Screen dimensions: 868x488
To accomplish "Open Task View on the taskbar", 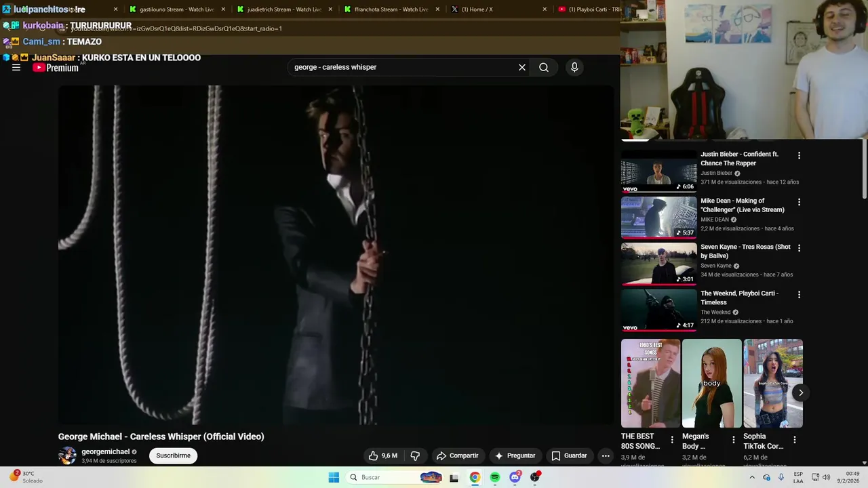I will (454, 477).
